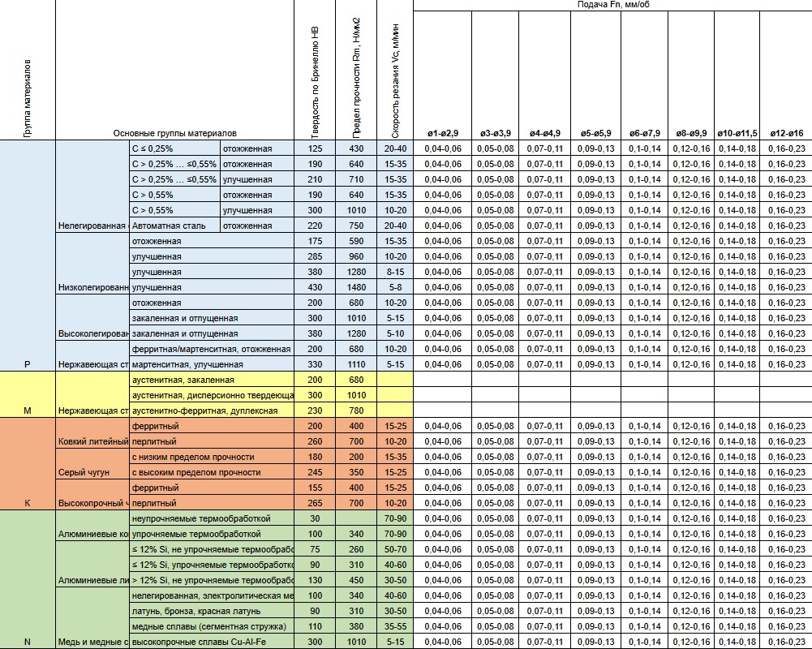Viewport: 812px width, 649px height.
Task: Click the "Подача Fn, мм/об" header cell
Action: 612,5
